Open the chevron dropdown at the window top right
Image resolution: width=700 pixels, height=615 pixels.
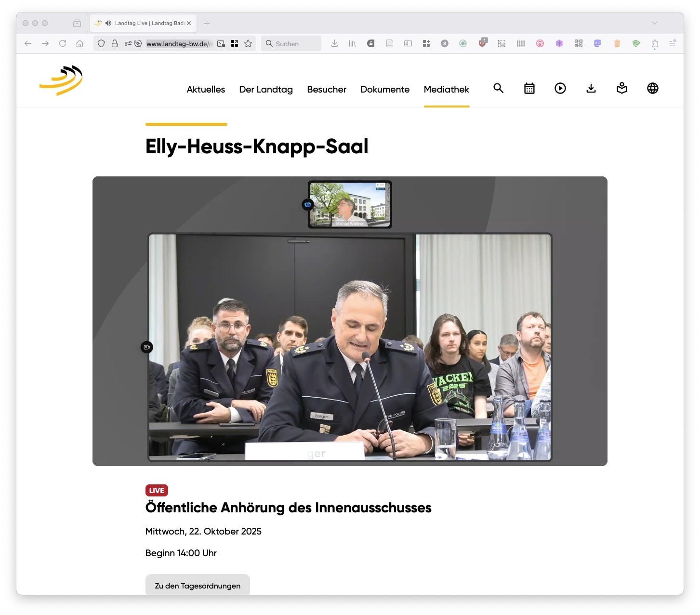point(654,23)
